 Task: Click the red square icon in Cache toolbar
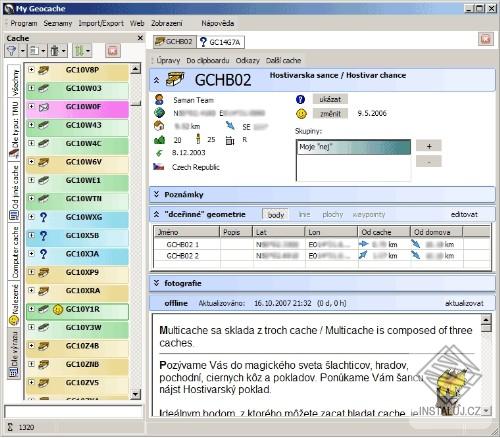(113, 51)
